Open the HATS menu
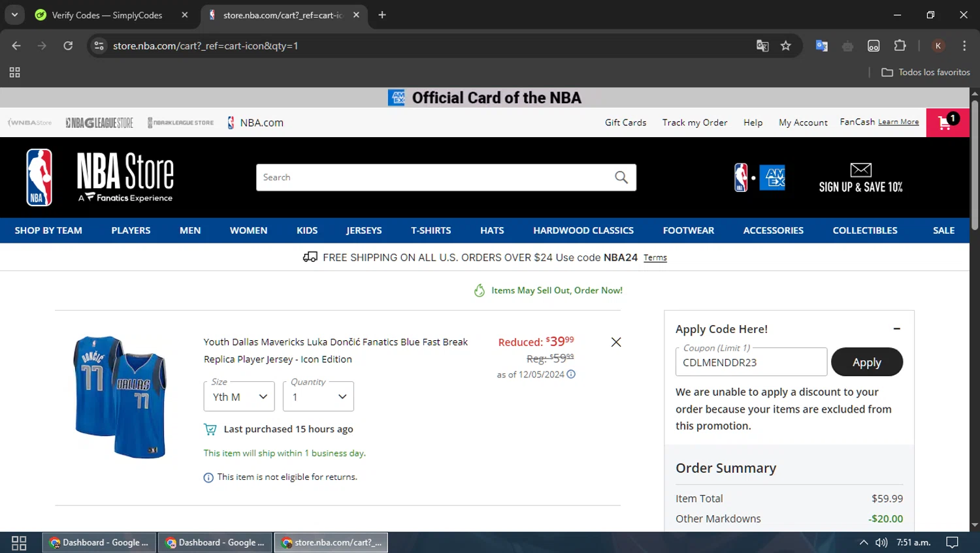Screen dimensions: 980x553 pyautogui.click(x=492, y=230)
